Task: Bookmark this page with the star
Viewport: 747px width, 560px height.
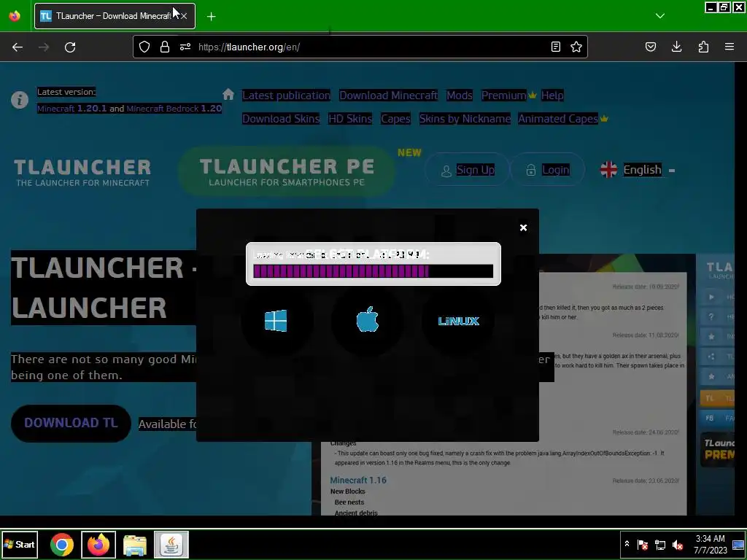Action: click(x=576, y=47)
